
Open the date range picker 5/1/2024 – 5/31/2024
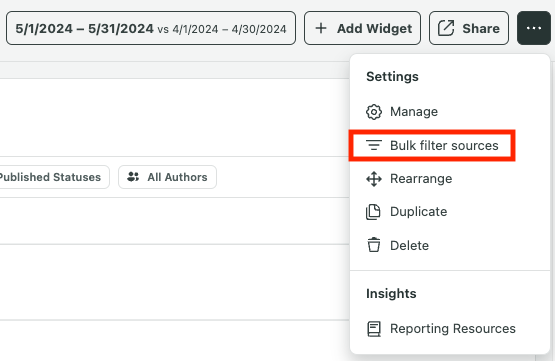[x=151, y=28]
